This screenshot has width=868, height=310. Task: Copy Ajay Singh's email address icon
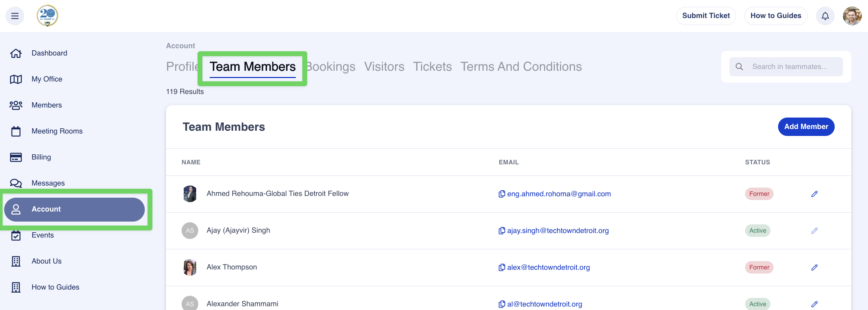coord(502,231)
